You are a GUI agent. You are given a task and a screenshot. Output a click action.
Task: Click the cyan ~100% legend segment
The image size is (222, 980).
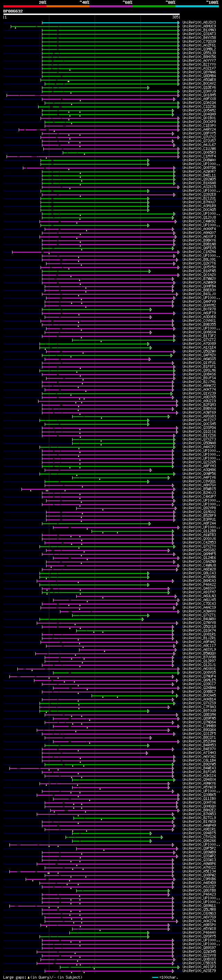[197, 7]
